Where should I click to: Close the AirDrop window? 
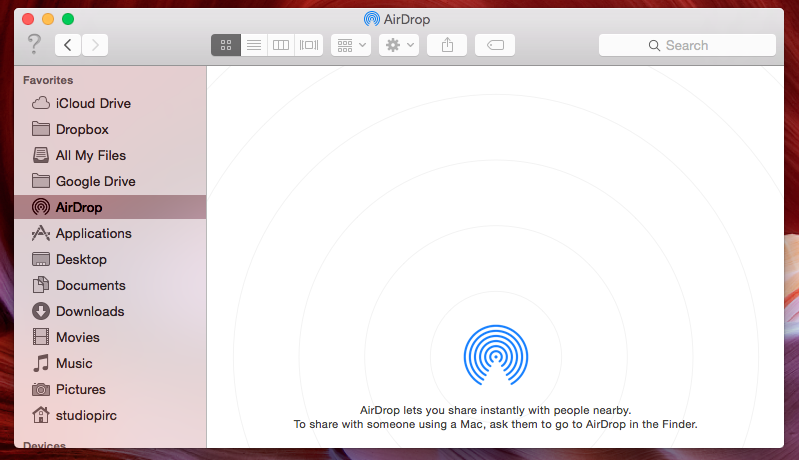pos(28,19)
